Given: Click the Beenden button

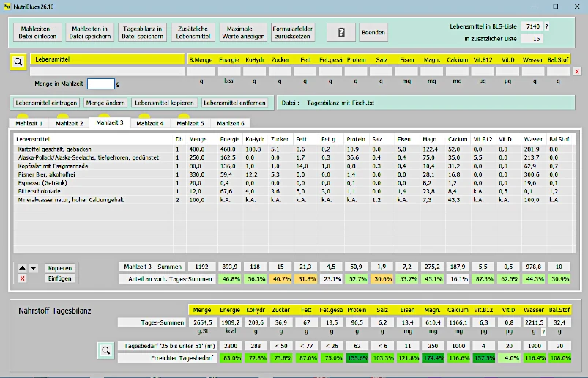Looking at the screenshot, I should tap(373, 32).
